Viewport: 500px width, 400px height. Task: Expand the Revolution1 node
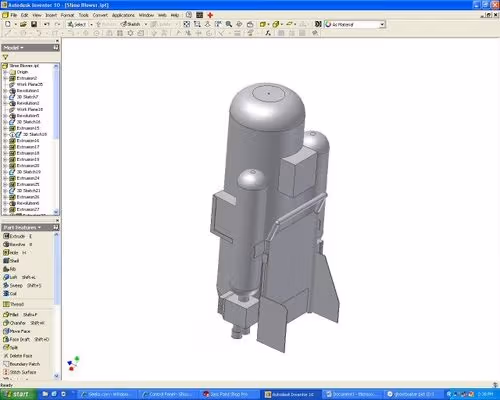[x=5, y=91]
